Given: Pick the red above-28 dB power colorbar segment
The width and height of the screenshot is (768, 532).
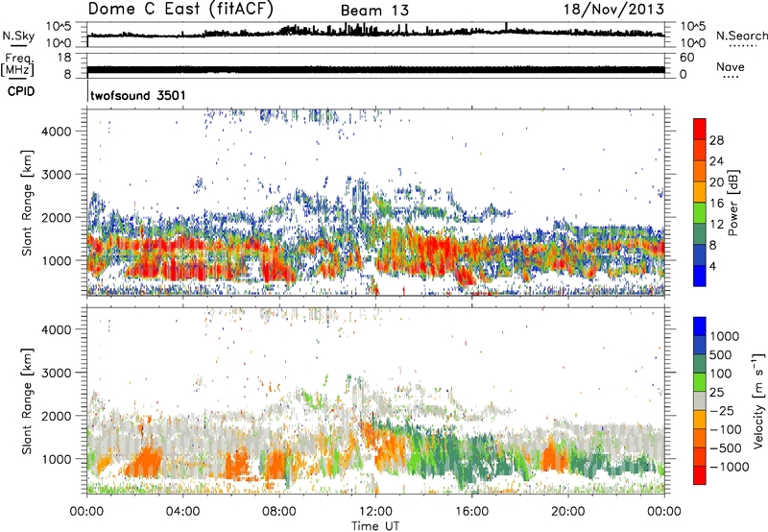Looking at the screenshot, I should (x=700, y=129).
